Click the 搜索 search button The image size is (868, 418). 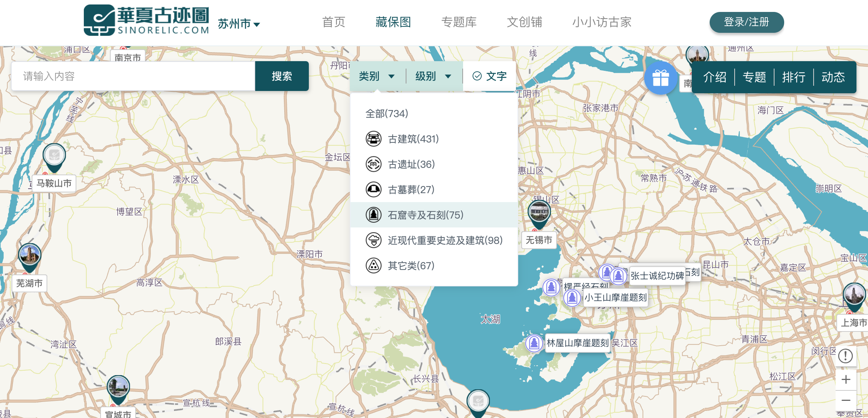282,76
